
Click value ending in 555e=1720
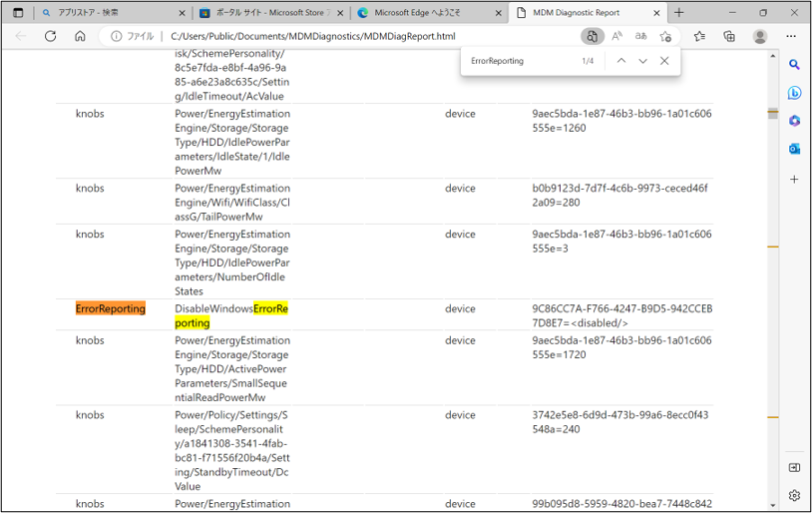[x=621, y=347]
